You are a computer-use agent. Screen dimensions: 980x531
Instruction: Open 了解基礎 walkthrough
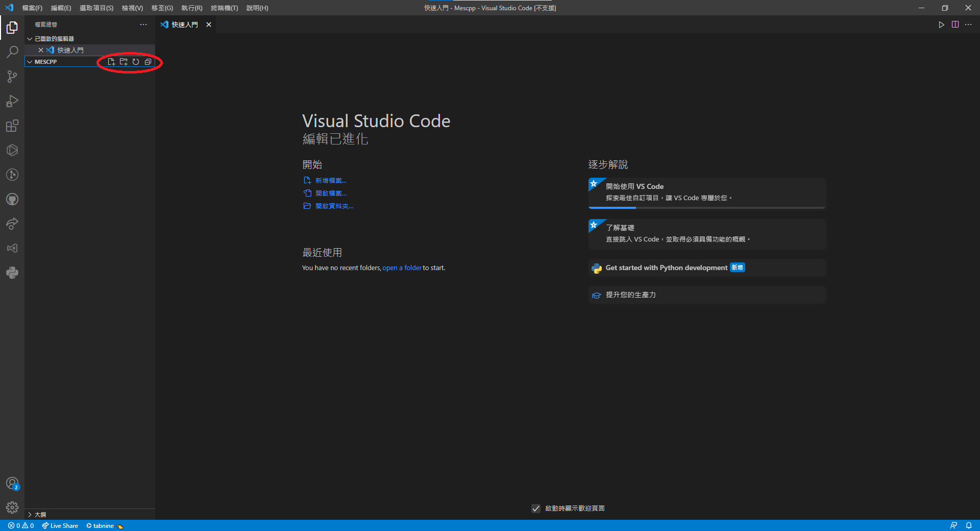tap(707, 234)
